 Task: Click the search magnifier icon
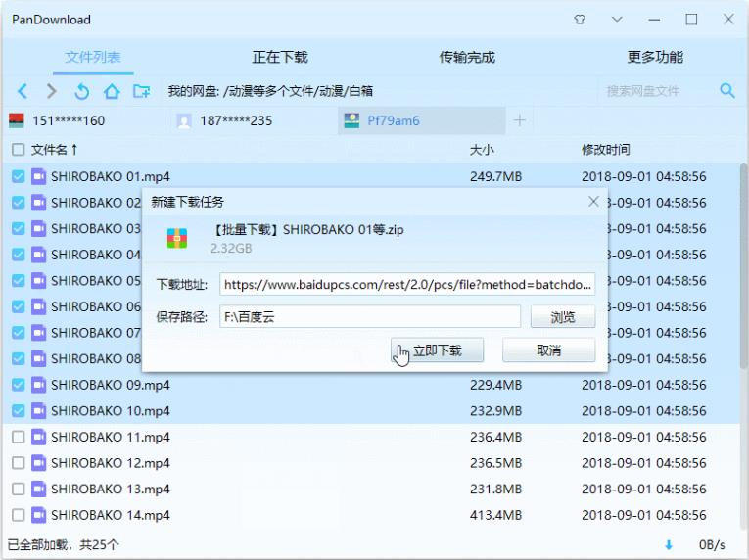(x=727, y=90)
